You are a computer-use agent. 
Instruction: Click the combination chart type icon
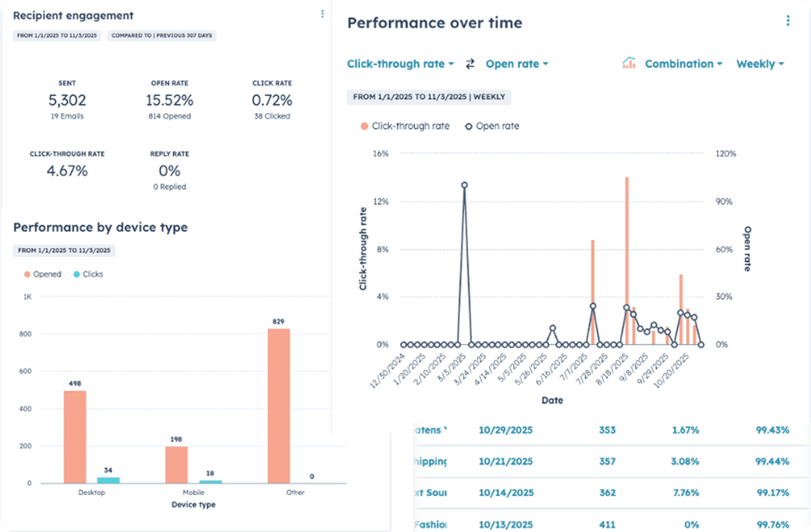[629, 63]
